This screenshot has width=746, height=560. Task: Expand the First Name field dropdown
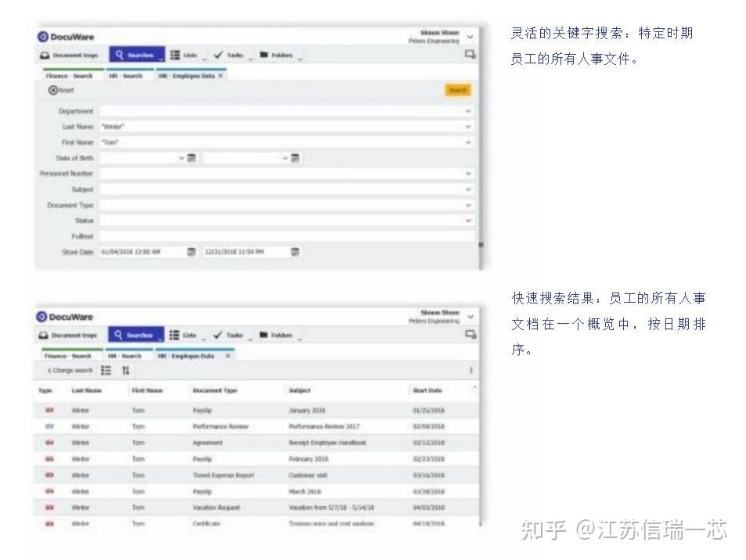click(468, 142)
